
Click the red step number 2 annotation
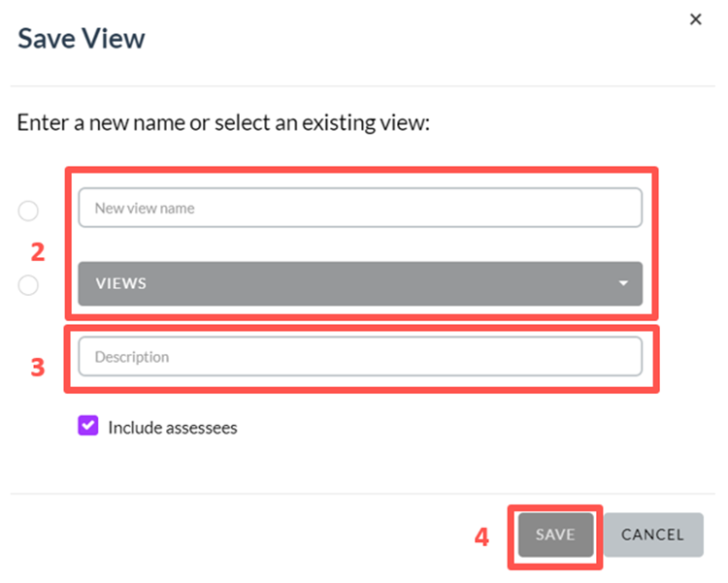point(38,252)
